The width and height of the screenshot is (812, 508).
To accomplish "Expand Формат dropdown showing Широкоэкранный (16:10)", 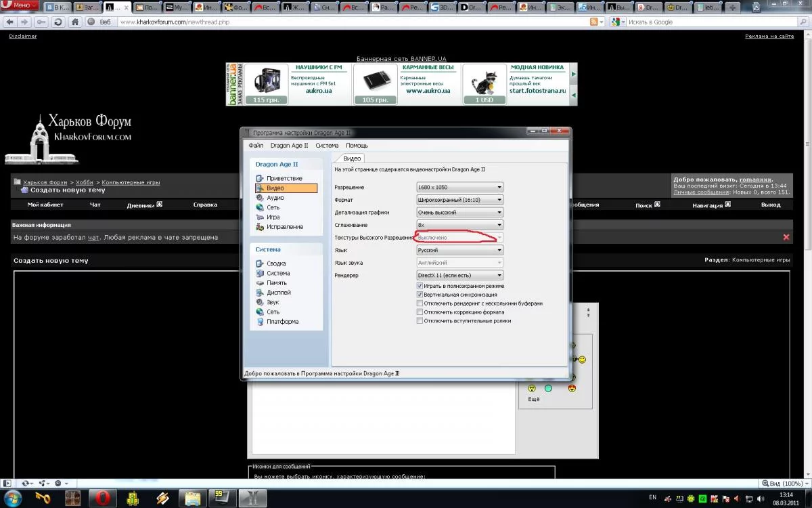I will [x=459, y=200].
